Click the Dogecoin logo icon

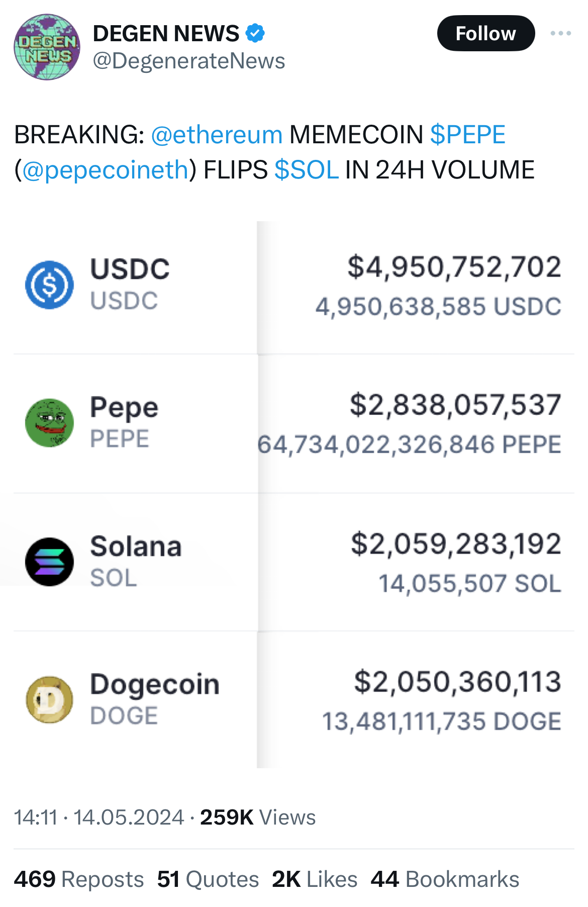(x=49, y=699)
